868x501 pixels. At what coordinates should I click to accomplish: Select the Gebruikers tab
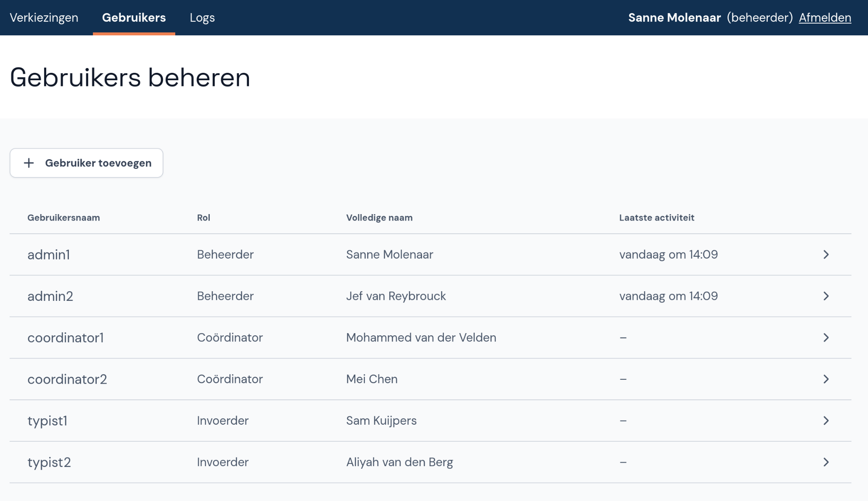pyautogui.click(x=134, y=17)
